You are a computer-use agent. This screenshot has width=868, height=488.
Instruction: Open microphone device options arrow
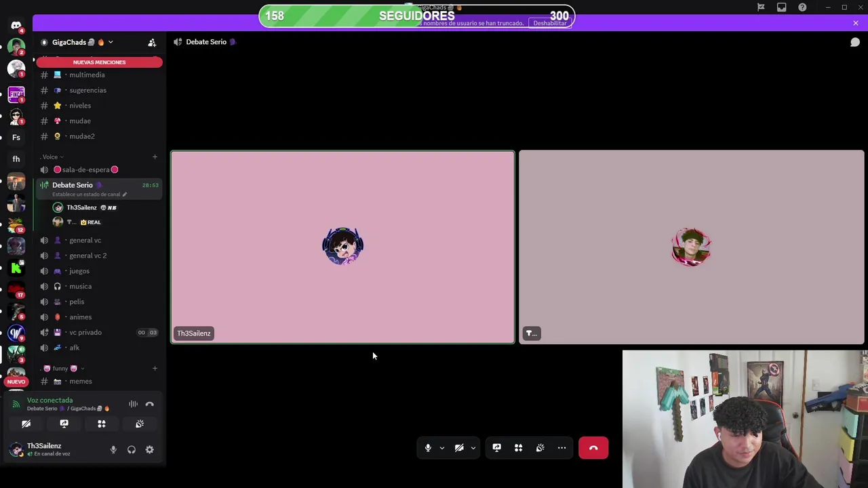click(x=441, y=448)
